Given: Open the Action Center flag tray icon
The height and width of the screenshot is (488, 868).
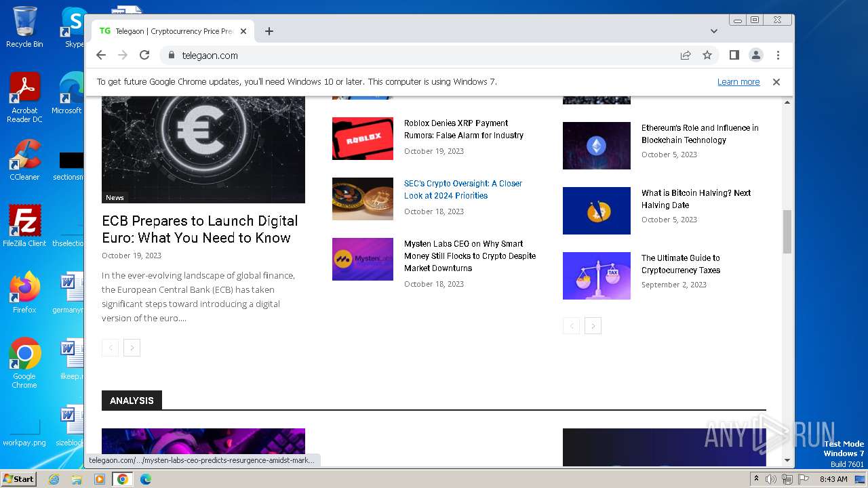Looking at the screenshot, I should [x=804, y=479].
